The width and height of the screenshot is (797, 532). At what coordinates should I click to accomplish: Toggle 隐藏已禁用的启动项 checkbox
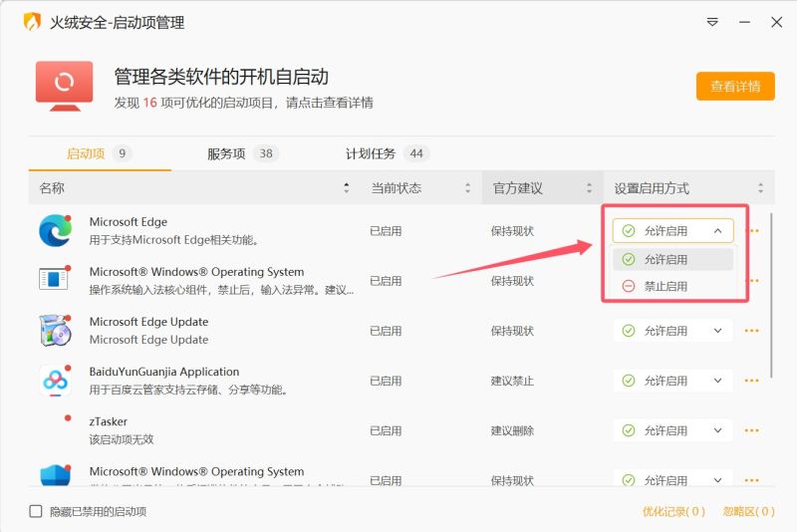36,511
